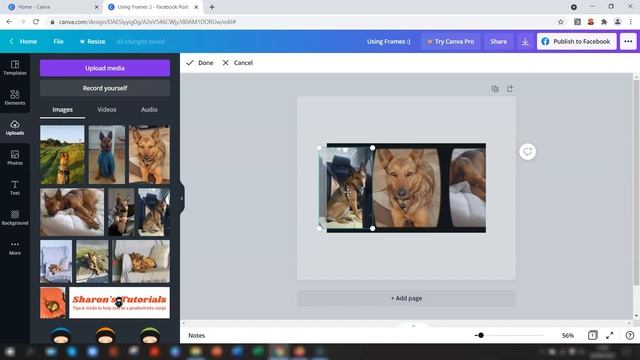
Task: Open a new browser tab
Action: point(212,7)
